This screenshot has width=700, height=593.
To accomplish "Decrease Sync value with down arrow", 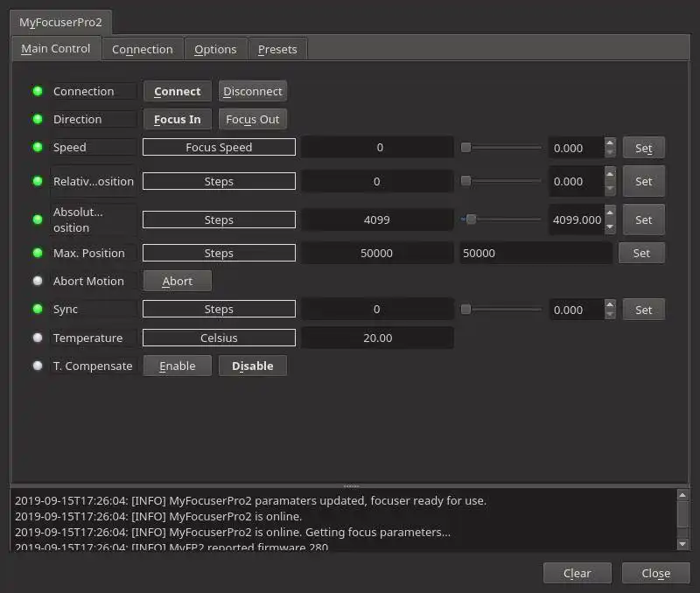I will pyautogui.click(x=610, y=315).
